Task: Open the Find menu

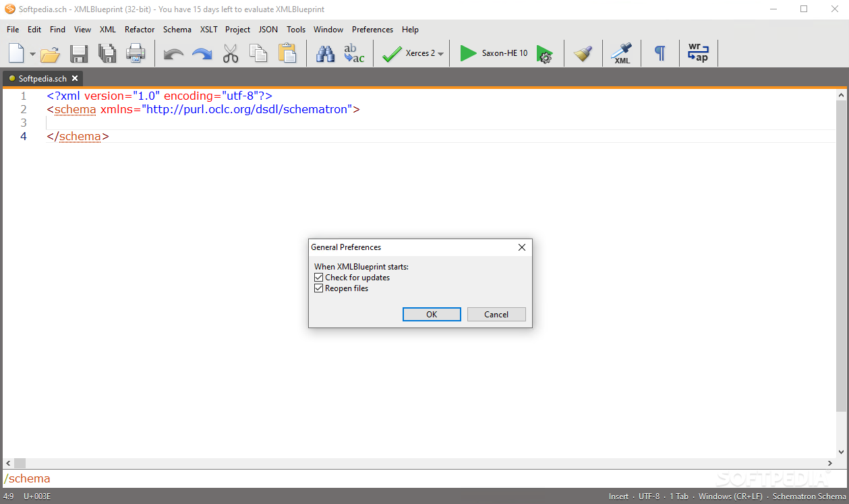Action: pos(58,30)
